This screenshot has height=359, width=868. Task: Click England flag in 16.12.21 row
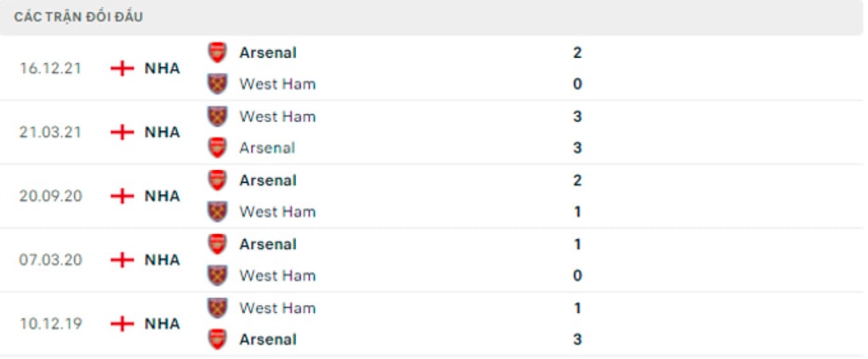click(122, 69)
